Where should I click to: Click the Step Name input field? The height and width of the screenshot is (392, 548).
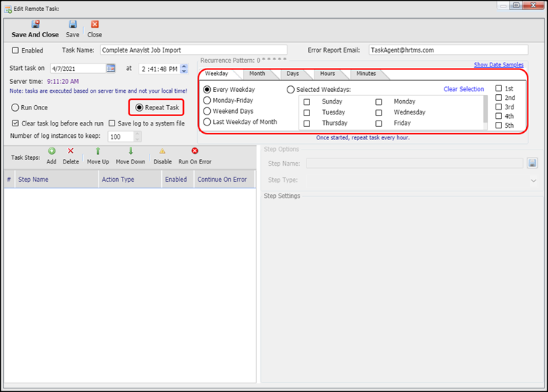coord(414,164)
